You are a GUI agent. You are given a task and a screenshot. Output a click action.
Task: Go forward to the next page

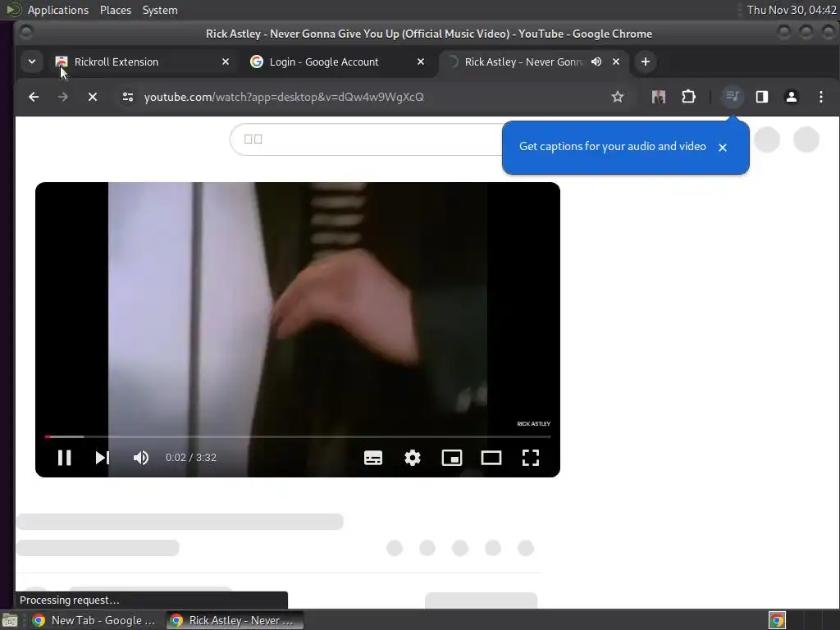tap(62, 97)
